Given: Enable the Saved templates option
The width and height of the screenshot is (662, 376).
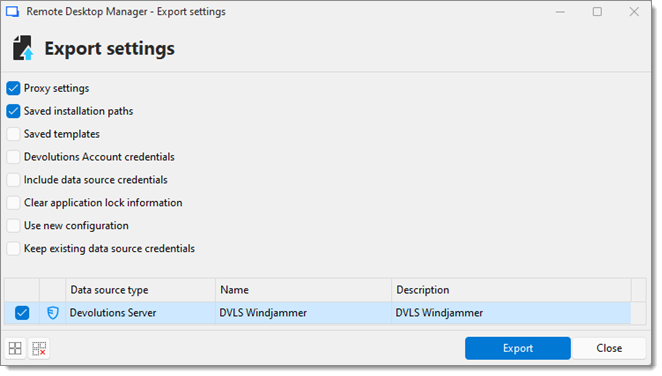Looking at the screenshot, I should pyautogui.click(x=13, y=134).
